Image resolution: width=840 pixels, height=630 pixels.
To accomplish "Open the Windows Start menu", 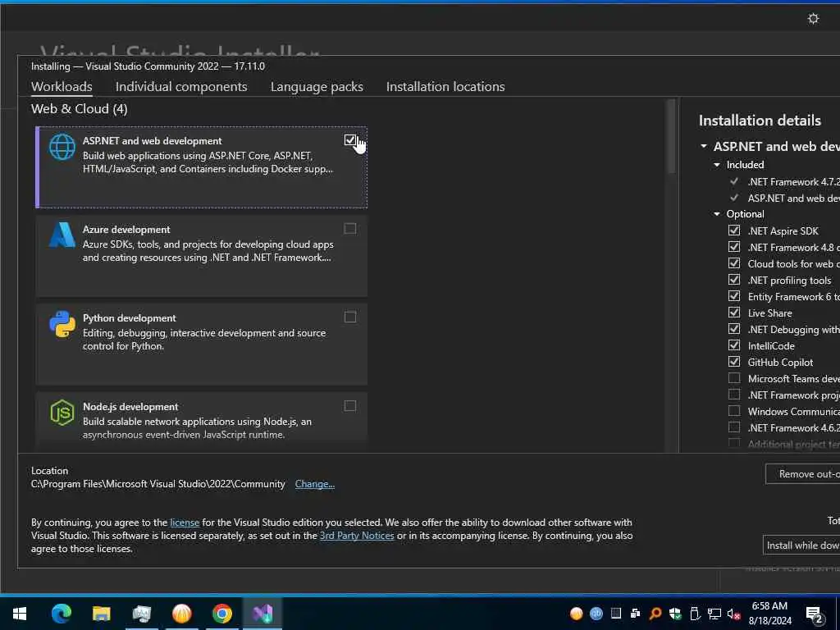I will 20,613.
